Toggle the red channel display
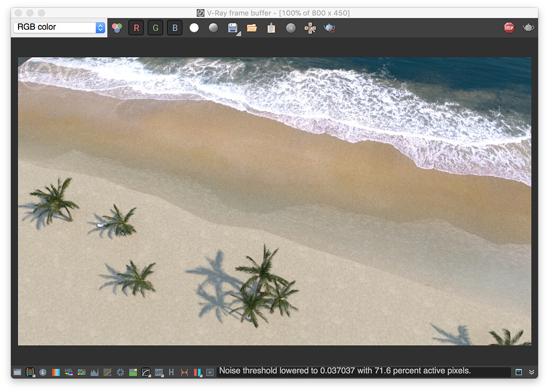The width and height of the screenshot is (549, 392). click(x=136, y=28)
